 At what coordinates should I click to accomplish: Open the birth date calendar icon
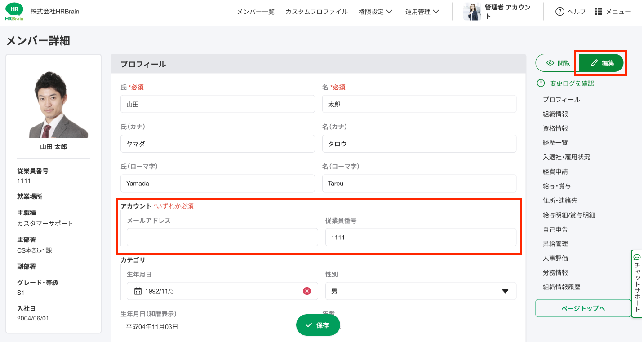(138, 291)
